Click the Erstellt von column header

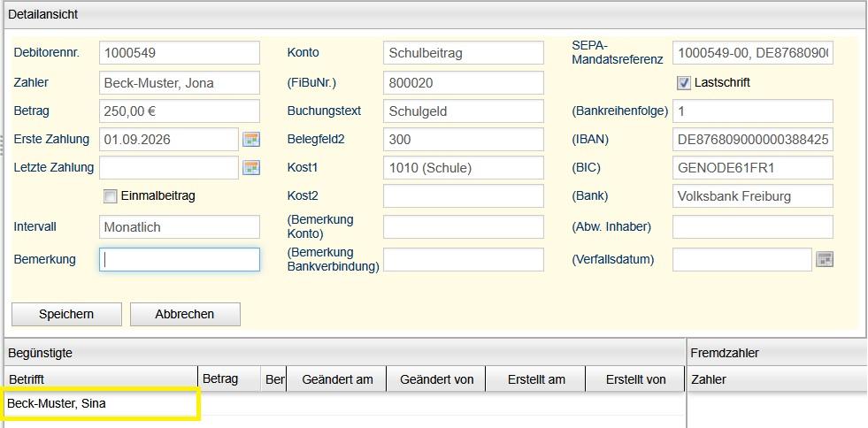[x=635, y=379]
